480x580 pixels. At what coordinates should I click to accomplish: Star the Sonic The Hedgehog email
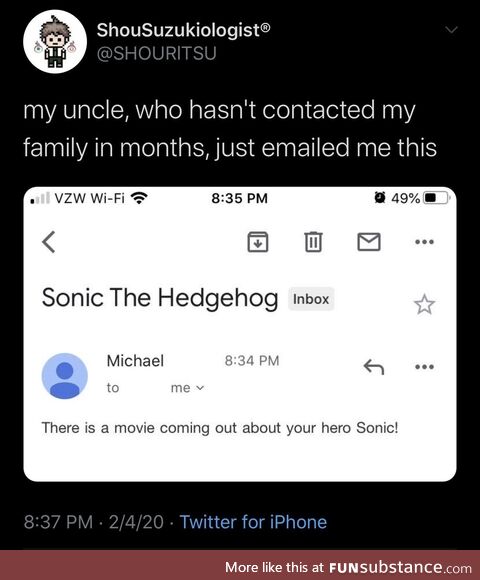(424, 304)
